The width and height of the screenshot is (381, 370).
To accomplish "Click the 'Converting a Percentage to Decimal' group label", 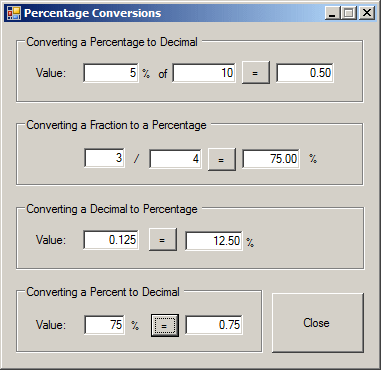I will 112,43.
